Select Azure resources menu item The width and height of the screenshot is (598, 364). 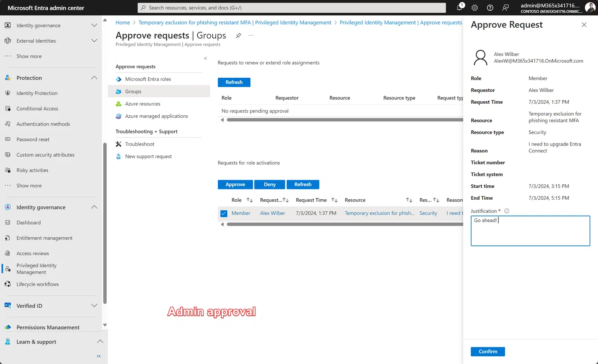[x=159, y=104]
